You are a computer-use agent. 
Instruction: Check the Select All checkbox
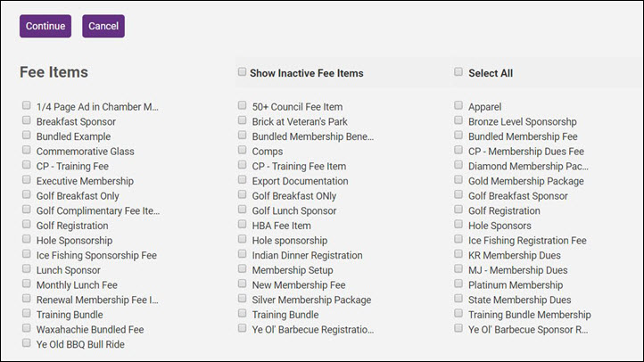[458, 72]
